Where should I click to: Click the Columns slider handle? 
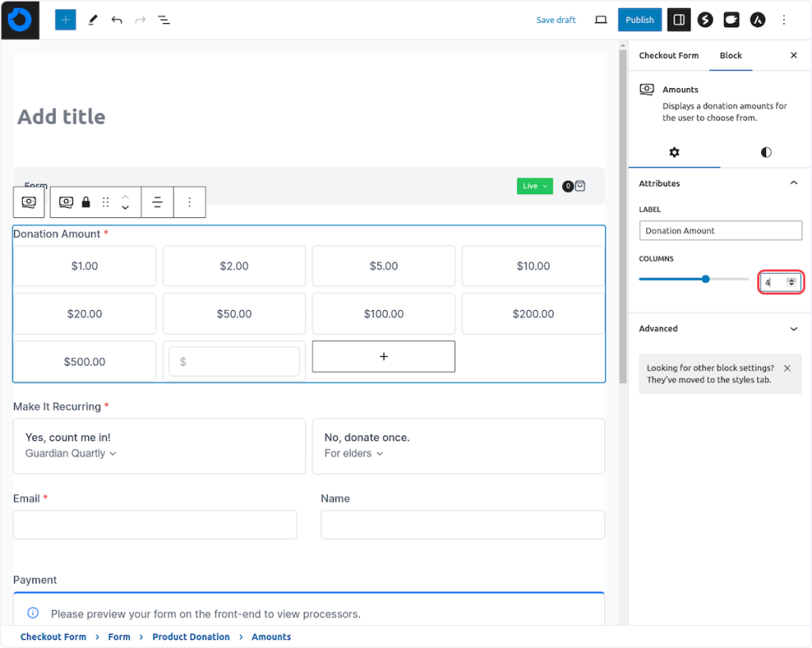coord(705,279)
